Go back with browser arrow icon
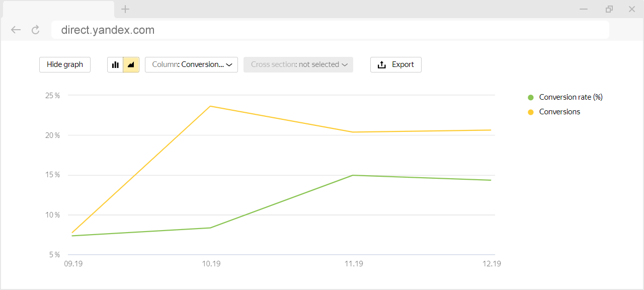Image resolution: width=644 pixels, height=290 pixels. click(16, 30)
